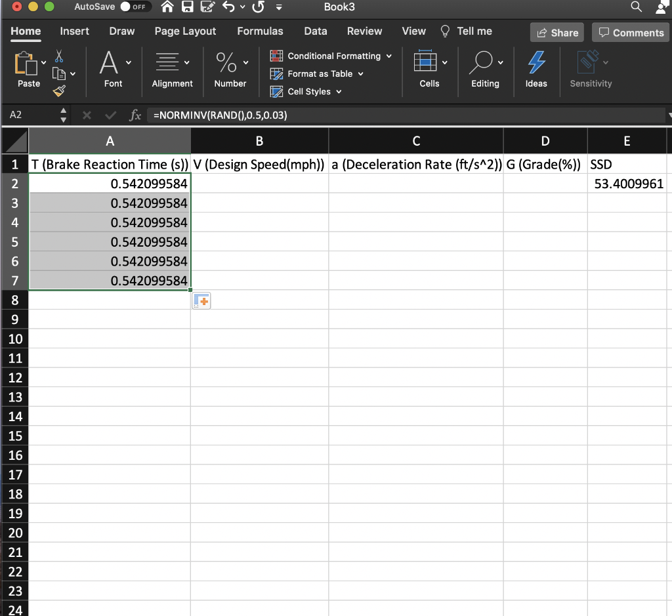
Task: Click the Auto Fill Options button below A7
Action: [x=201, y=300]
